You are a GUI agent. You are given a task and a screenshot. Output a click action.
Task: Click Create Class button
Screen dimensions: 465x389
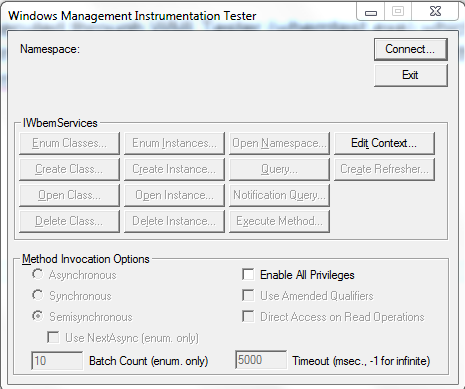point(69,169)
